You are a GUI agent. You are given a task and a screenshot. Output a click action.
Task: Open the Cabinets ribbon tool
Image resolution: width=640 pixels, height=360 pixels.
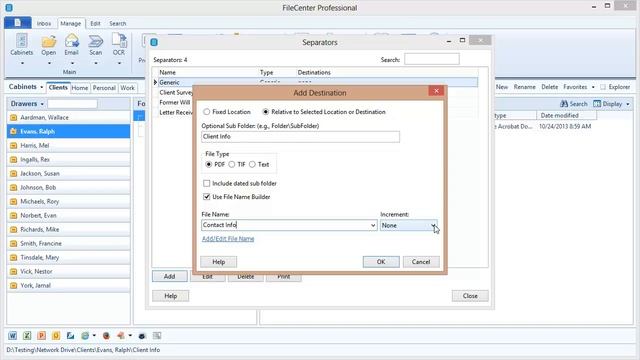(x=22, y=45)
